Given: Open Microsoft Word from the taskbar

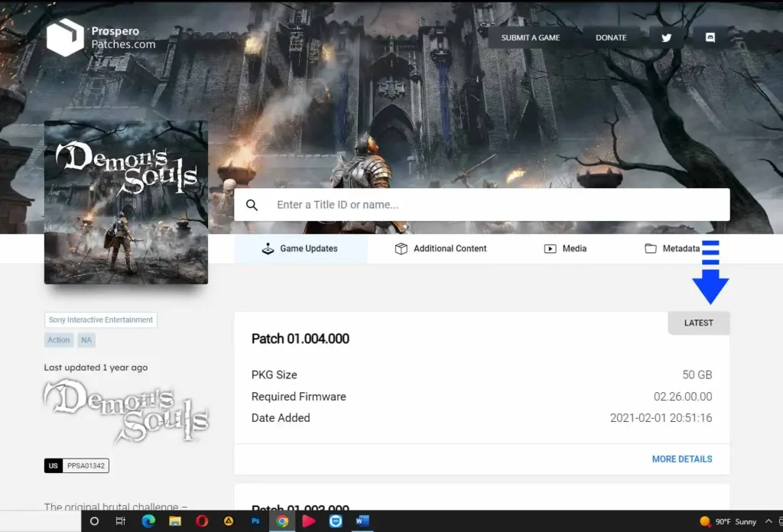Looking at the screenshot, I should pos(362,521).
